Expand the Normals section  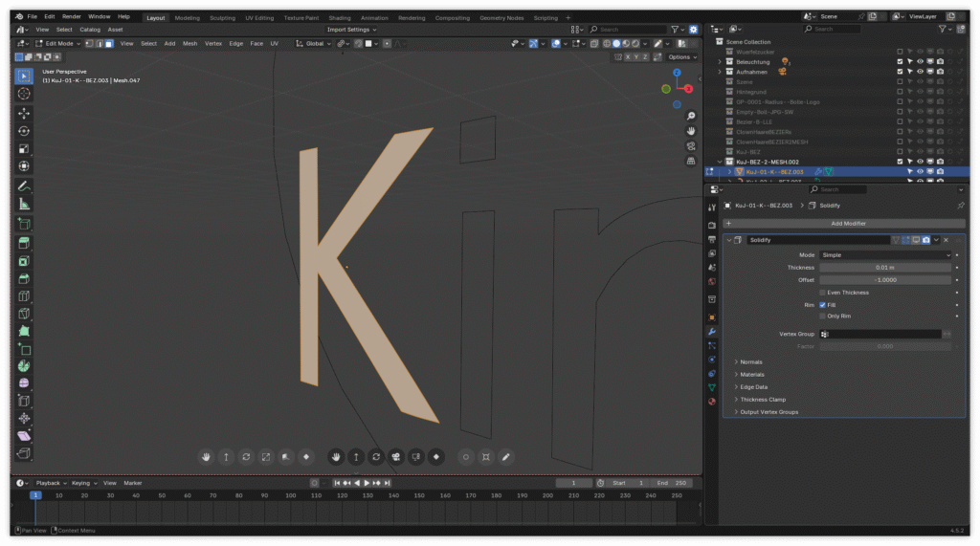point(751,362)
